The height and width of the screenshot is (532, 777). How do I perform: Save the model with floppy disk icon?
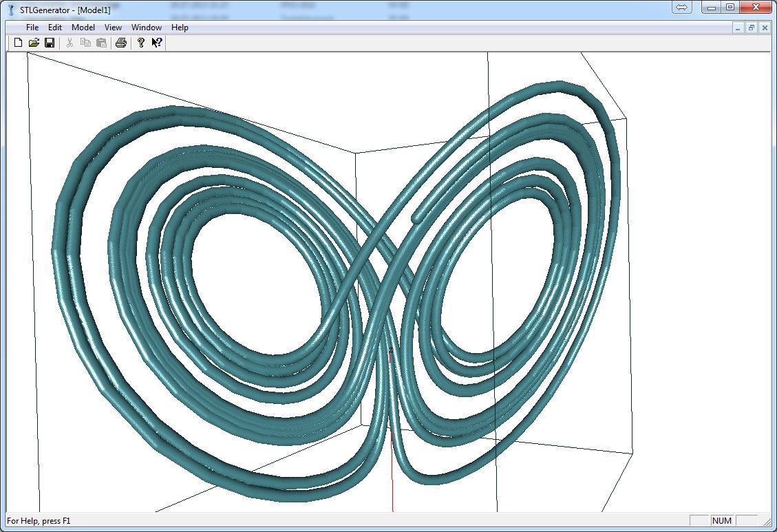pos(50,43)
